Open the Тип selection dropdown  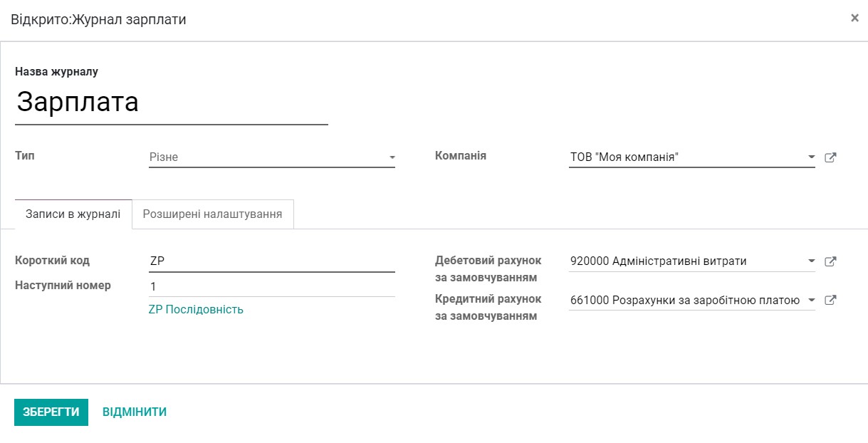(271, 157)
